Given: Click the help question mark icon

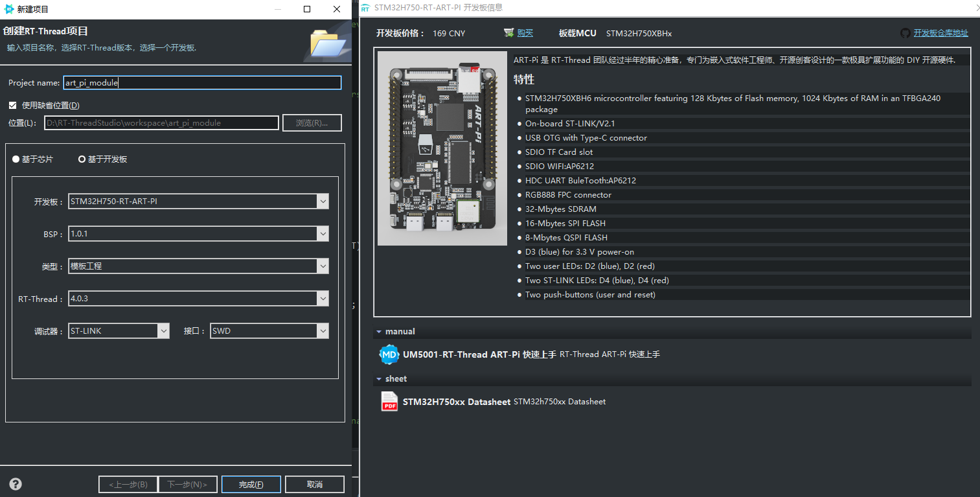Looking at the screenshot, I should (x=16, y=484).
